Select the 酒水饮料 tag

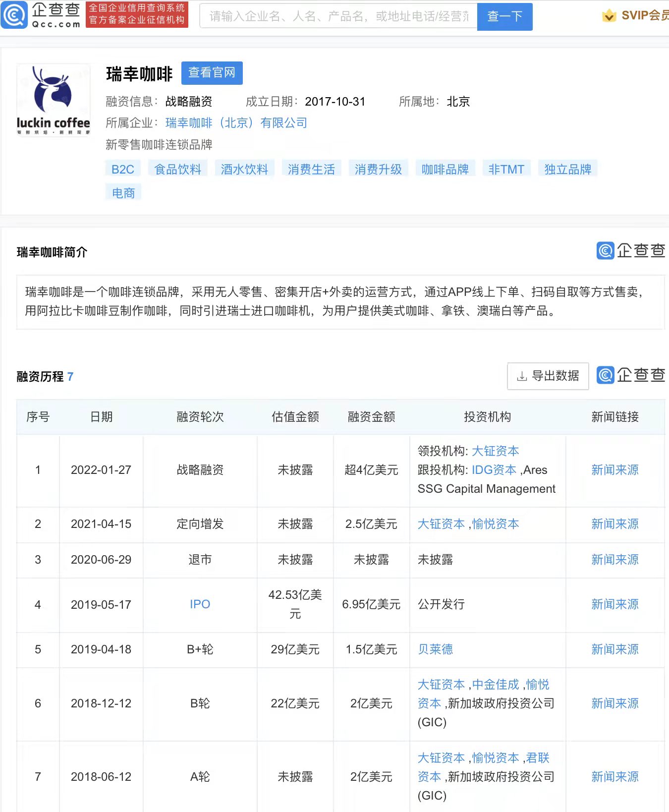[244, 169]
